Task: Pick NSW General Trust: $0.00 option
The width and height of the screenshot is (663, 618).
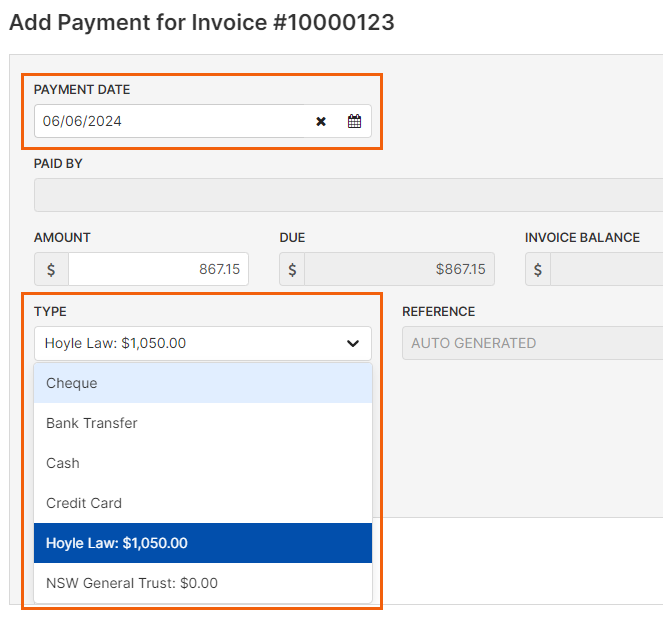Action: coord(203,583)
